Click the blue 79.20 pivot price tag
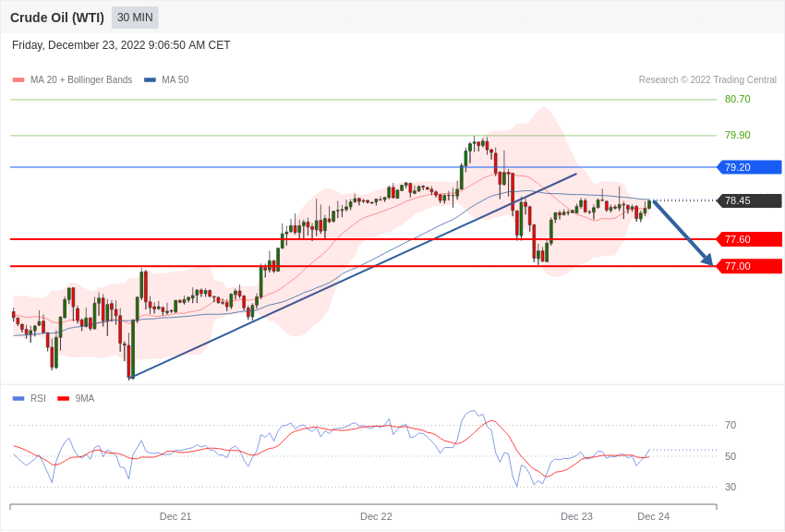This screenshot has height=532, width=785. (750, 167)
